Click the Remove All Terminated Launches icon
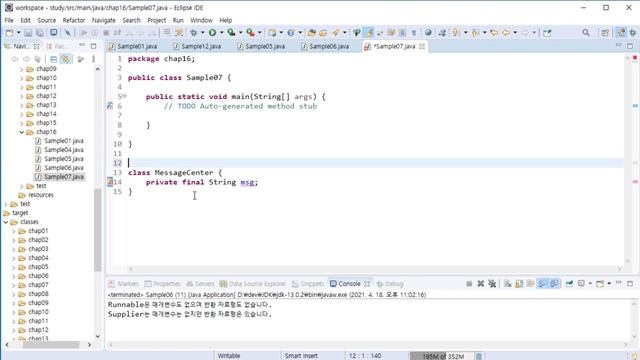 coord(492,284)
